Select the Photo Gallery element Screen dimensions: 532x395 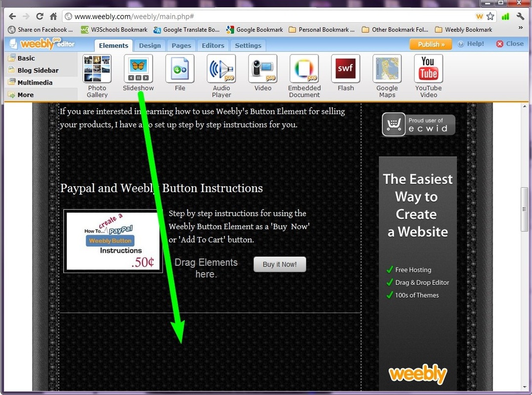(x=97, y=77)
